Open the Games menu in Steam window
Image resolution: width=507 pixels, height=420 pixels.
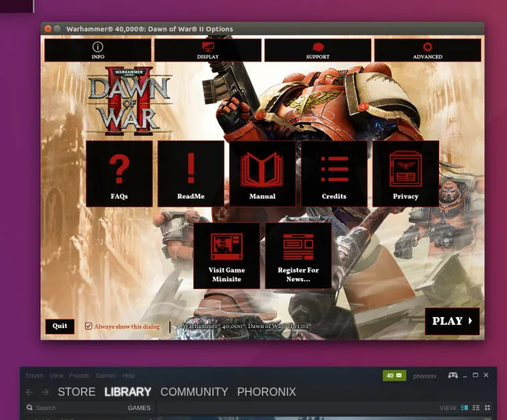click(105, 376)
